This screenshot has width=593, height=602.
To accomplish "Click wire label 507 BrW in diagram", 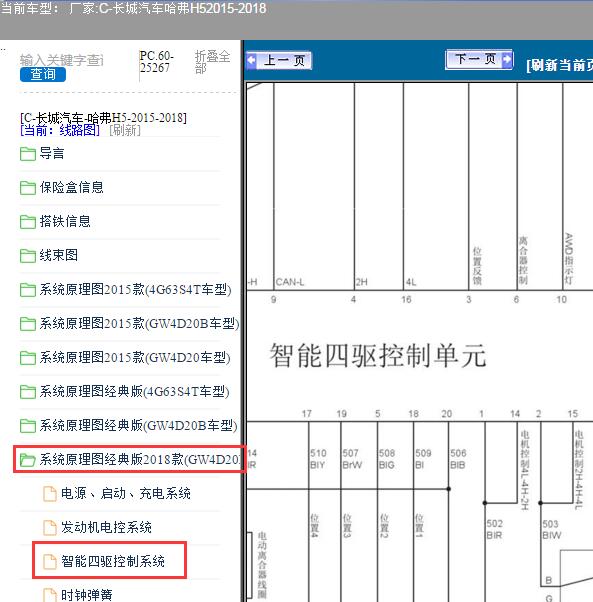I will coord(352,459).
